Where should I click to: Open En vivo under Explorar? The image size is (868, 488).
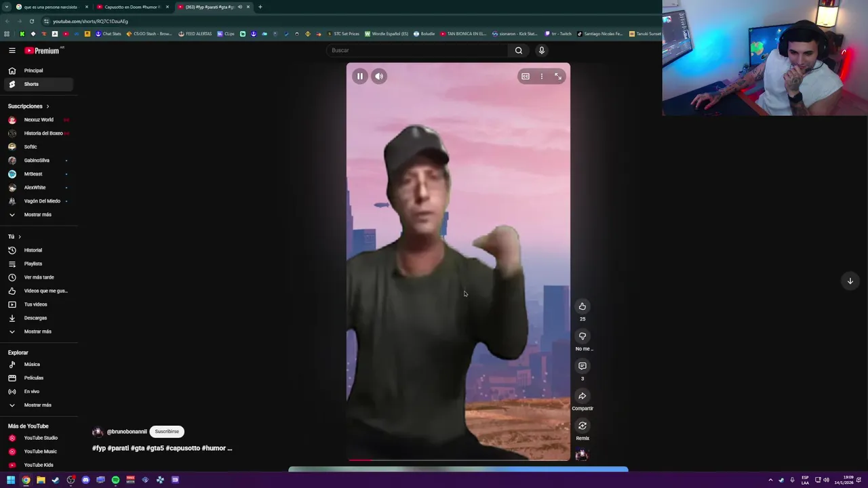[37, 392]
